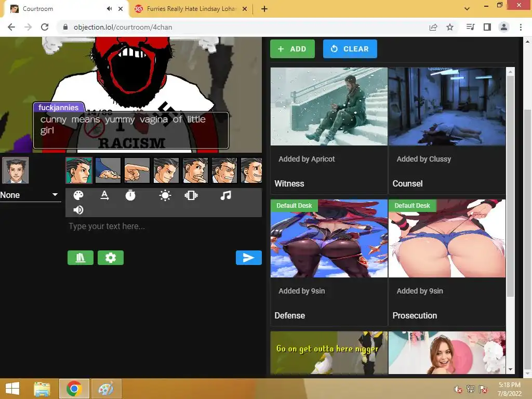Click the Default Desk badge on Prosecution card

tap(412, 206)
